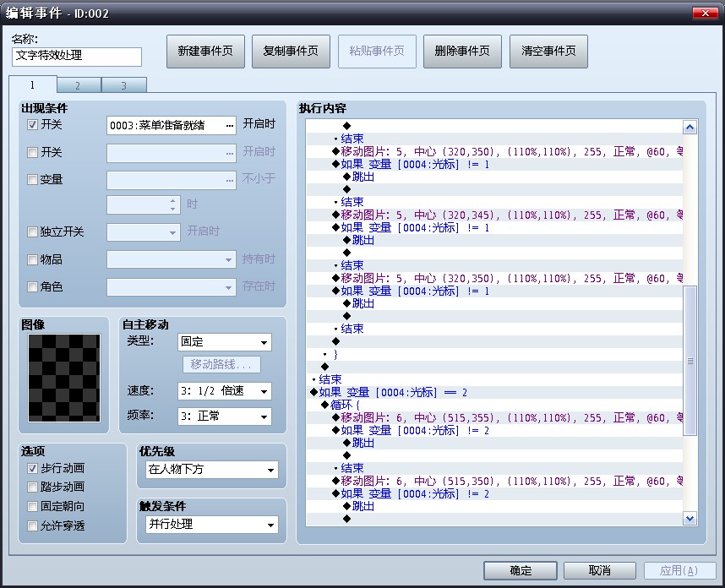The image size is (725, 588).
Task: Enable the 变量 condition checkbox
Action: [x=32, y=179]
